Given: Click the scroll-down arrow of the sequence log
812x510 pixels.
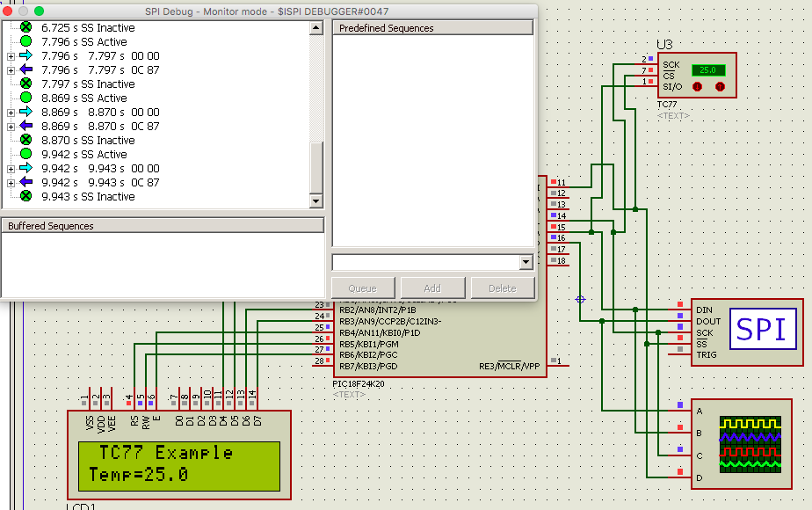Looking at the screenshot, I should click(317, 200).
